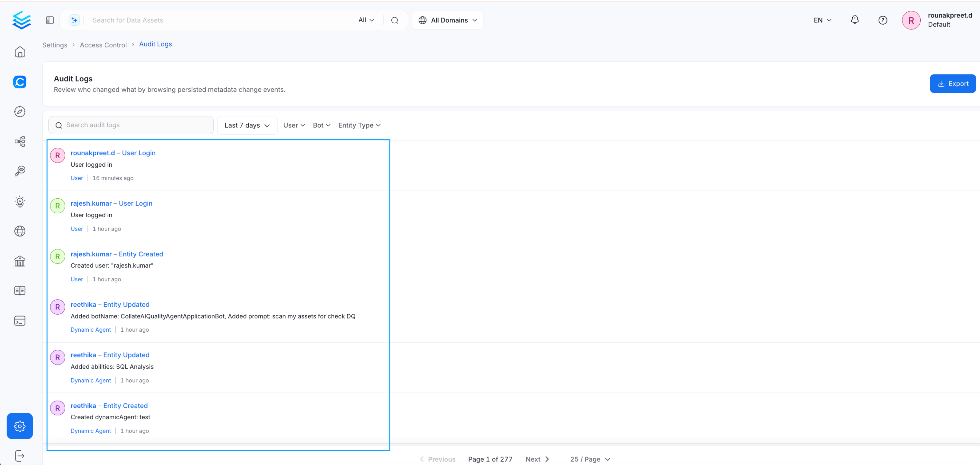
Task: Click the logout icon at sidebar bottom
Action: (20, 456)
